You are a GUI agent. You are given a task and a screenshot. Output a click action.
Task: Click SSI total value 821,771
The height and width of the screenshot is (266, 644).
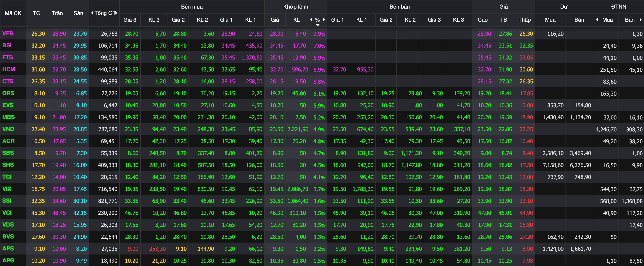[108, 201]
